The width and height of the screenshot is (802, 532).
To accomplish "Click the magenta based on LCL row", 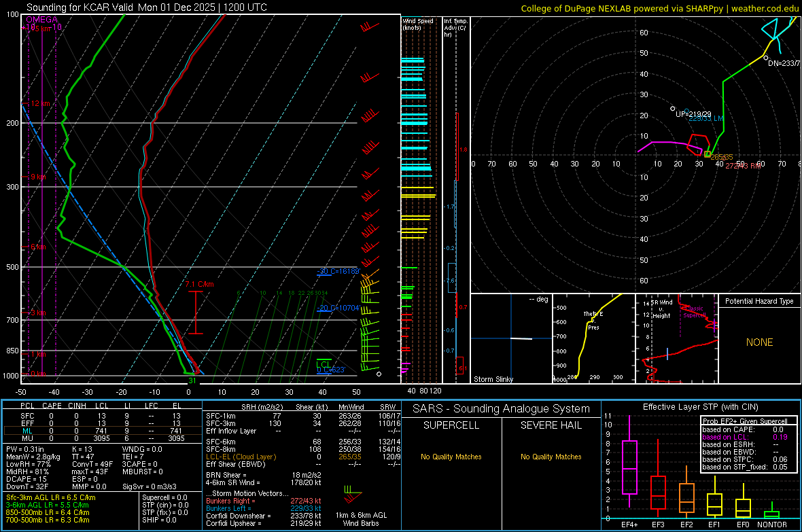I will (x=745, y=437).
